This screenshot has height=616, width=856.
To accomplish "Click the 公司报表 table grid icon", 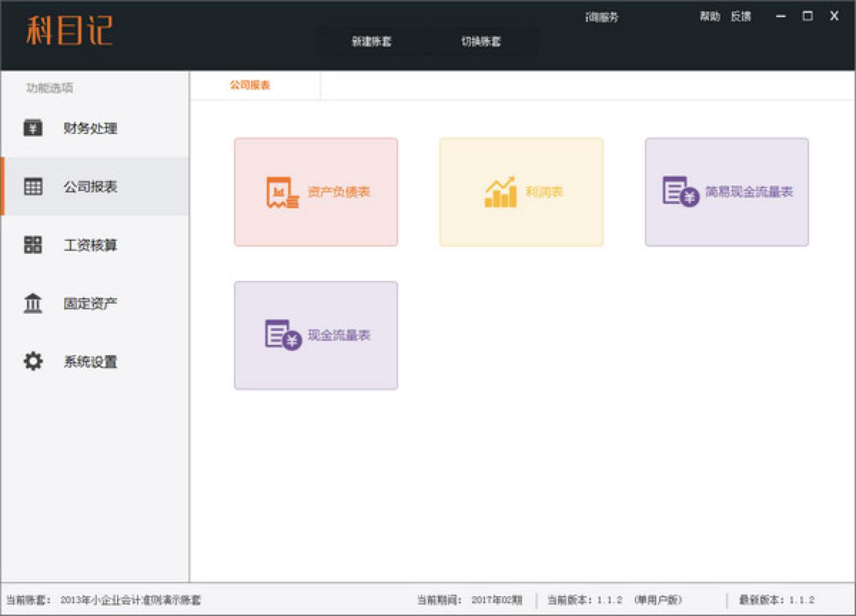I will point(33,187).
